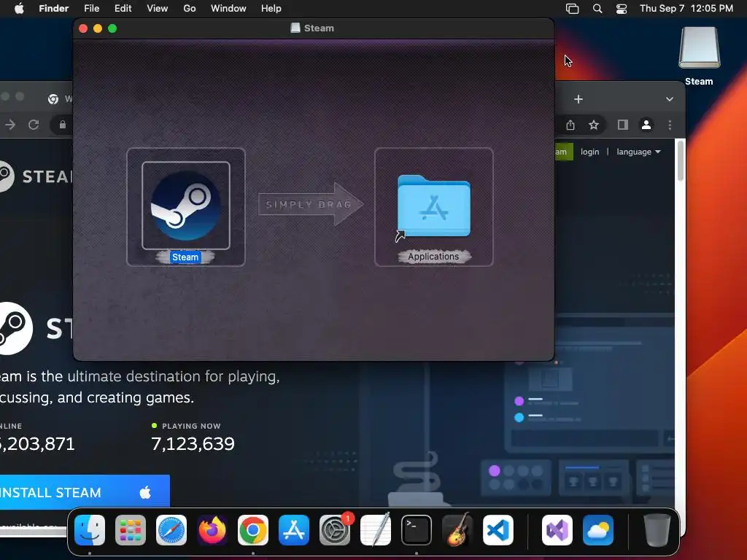Click the 7,123,639 playing now count
Screen dimensions: 747x560
click(x=193, y=444)
